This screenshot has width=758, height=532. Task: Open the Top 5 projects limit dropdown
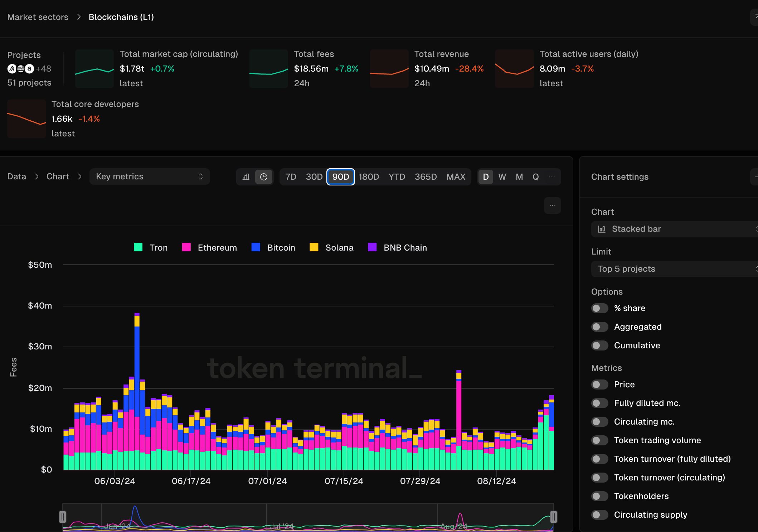[x=674, y=269]
